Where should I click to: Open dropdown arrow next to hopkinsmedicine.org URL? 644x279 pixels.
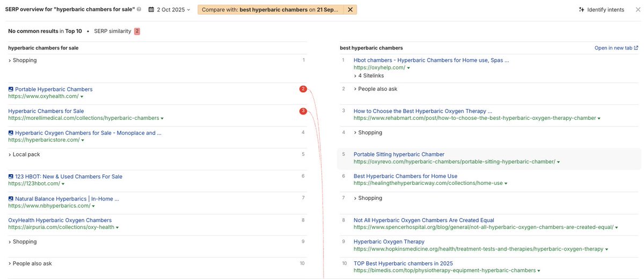pos(608,249)
